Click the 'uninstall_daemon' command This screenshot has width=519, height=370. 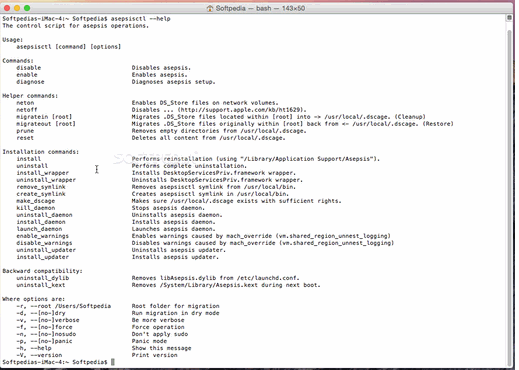coord(44,215)
